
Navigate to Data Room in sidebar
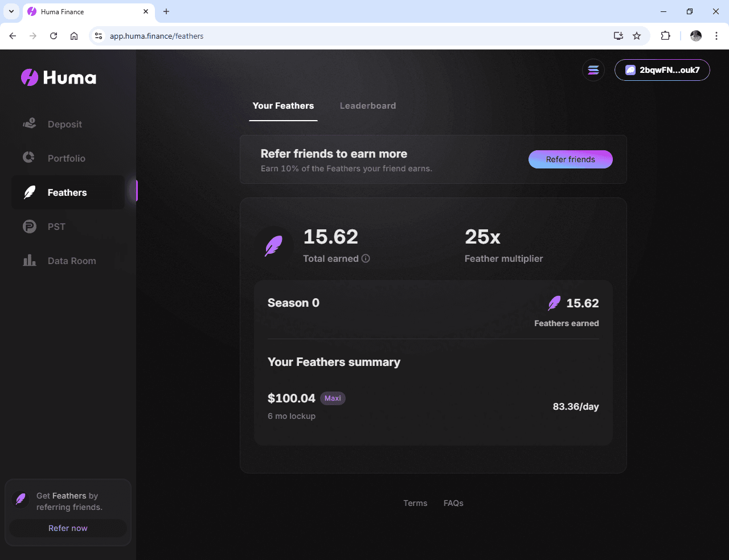coord(68,261)
